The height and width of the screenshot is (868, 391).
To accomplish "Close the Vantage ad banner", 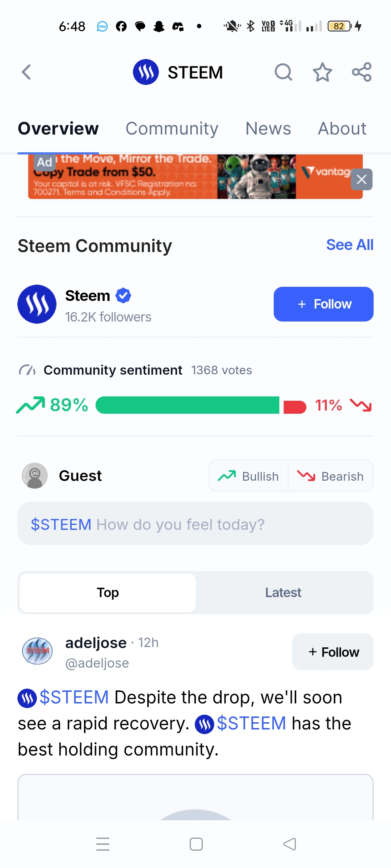I will pyautogui.click(x=361, y=179).
